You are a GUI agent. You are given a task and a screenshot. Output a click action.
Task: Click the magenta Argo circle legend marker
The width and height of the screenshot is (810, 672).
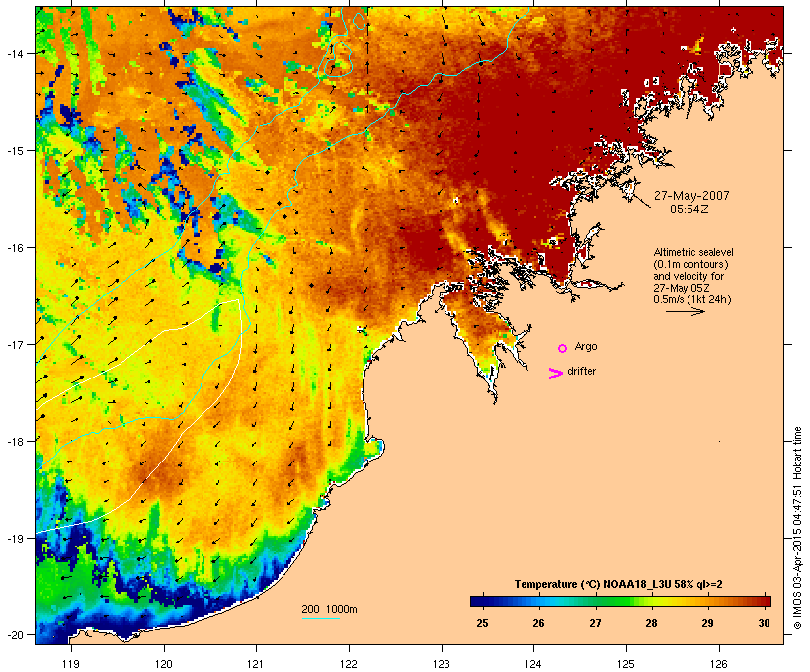(x=562, y=348)
